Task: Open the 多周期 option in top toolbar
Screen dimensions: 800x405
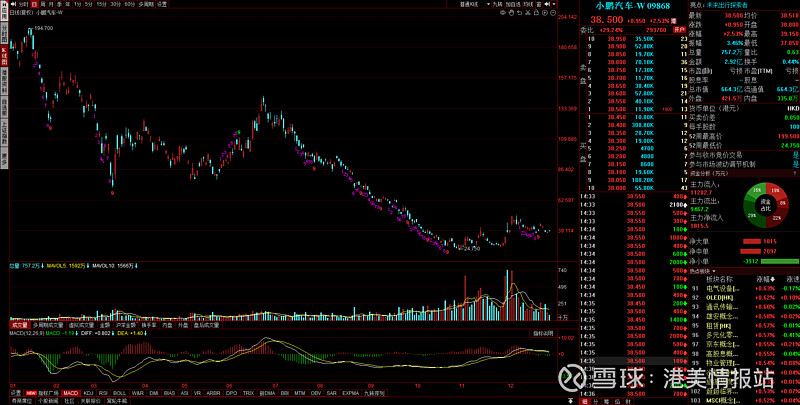Action: (146, 4)
